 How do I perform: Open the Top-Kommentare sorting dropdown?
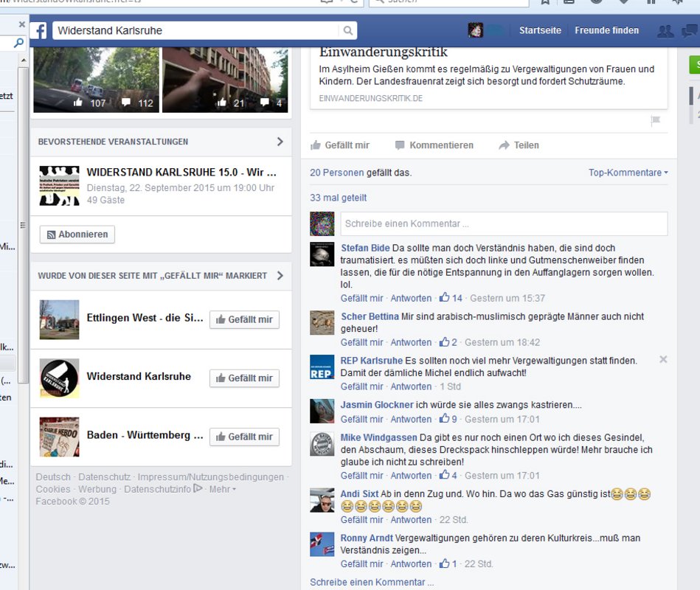point(628,173)
